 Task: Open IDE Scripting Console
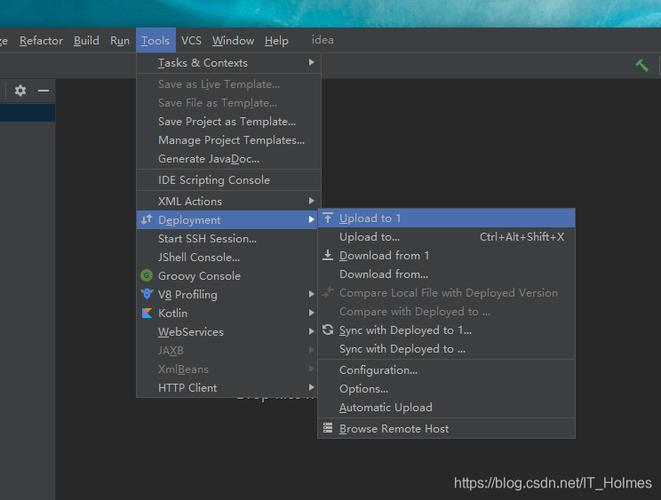229,180
